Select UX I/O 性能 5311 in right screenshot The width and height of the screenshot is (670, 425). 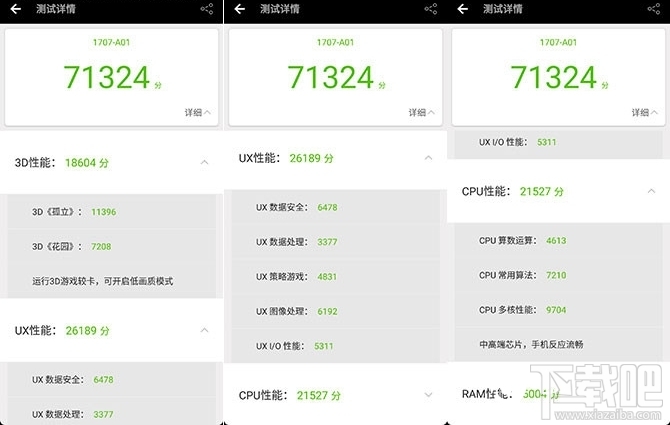click(x=558, y=142)
